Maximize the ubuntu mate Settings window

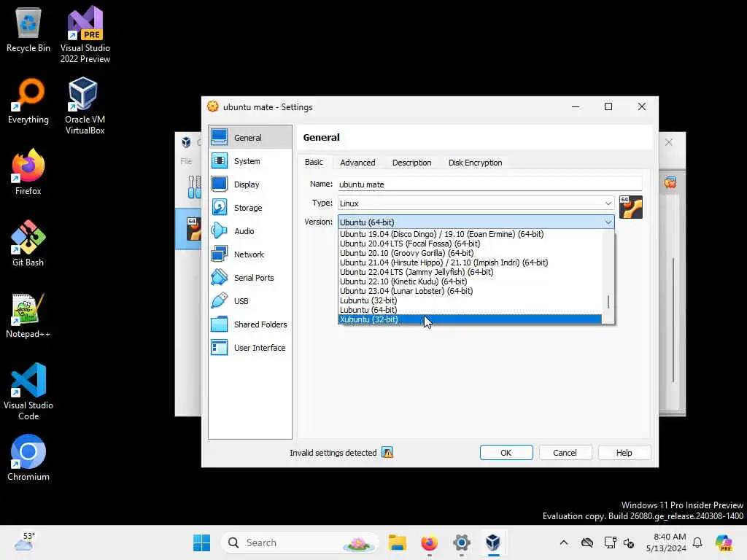coord(608,106)
